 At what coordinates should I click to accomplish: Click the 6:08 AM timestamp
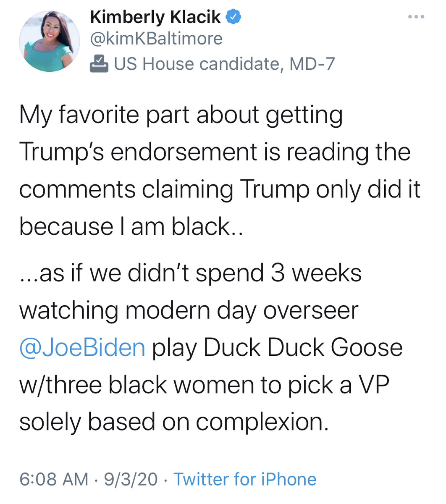(54, 479)
